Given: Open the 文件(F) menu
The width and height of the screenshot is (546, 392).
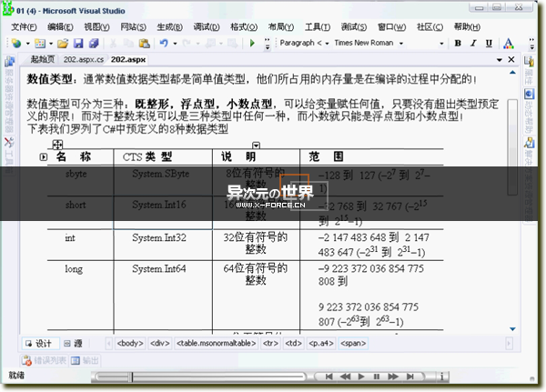Looking at the screenshot, I should [x=24, y=26].
